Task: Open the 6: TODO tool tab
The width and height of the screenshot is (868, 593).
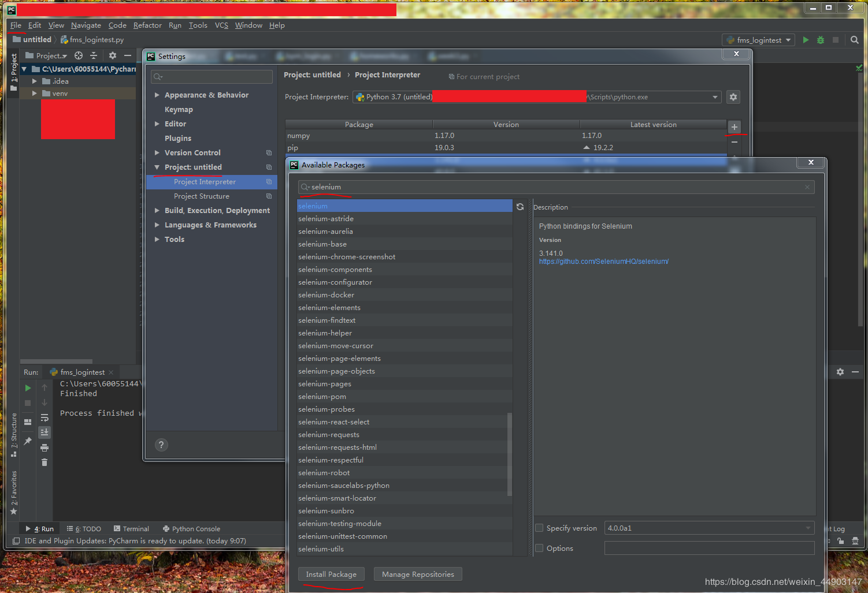Action: pos(84,528)
